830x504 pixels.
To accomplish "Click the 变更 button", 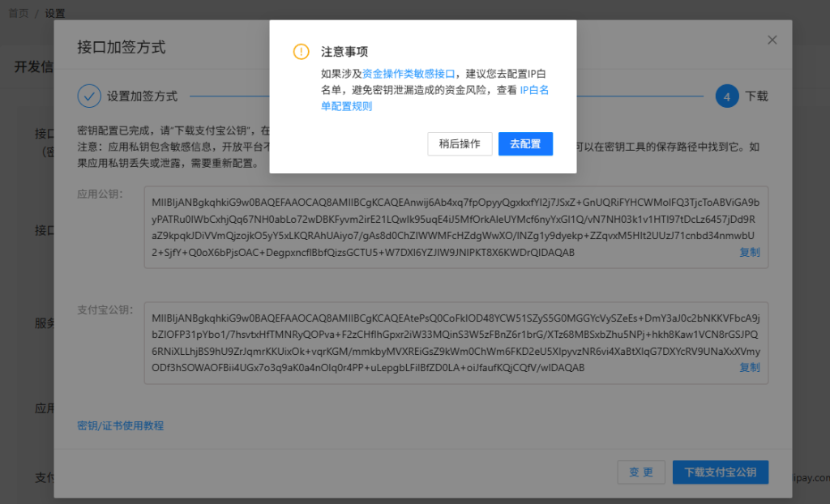I will (641, 472).
